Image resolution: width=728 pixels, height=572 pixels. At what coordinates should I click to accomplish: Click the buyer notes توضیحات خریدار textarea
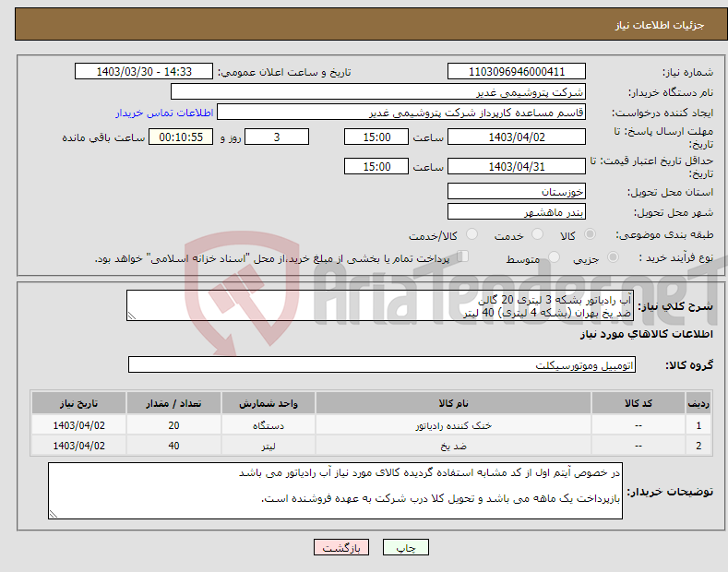[x=335, y=491]
